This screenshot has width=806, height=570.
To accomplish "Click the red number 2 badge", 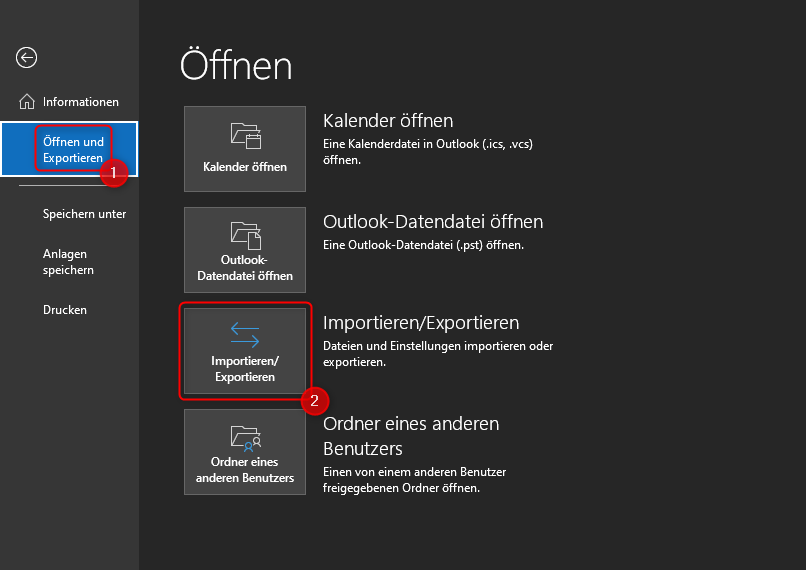I will tap(314, 401).
